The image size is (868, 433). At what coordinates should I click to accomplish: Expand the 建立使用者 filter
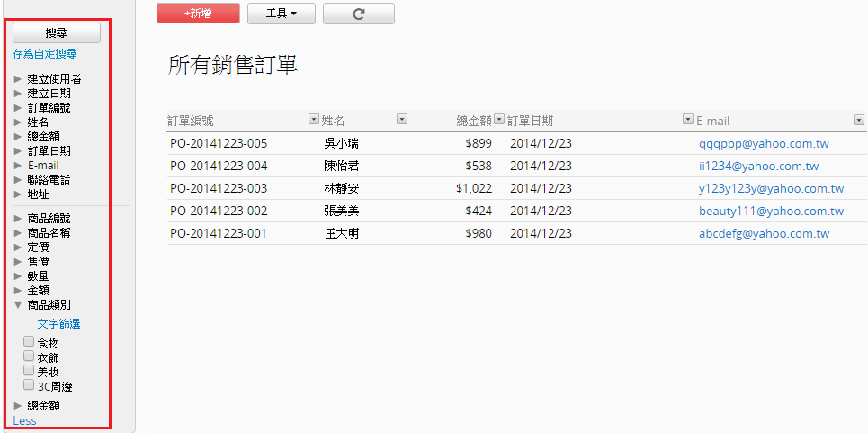point(18,79)
